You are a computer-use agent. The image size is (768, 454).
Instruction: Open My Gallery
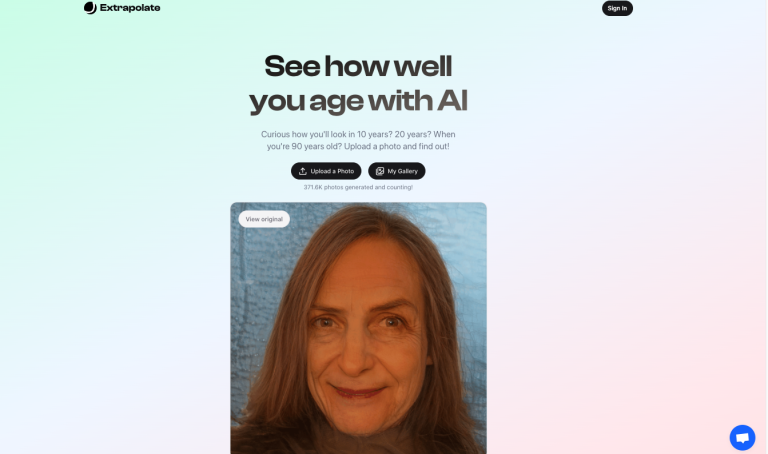pos(397,171)
